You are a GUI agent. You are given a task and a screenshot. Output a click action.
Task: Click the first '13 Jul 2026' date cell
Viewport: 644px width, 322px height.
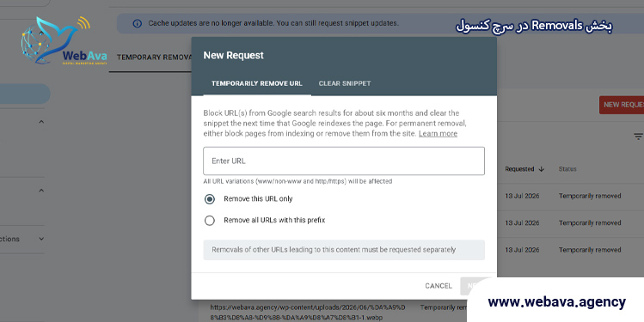tap(522, 196)
